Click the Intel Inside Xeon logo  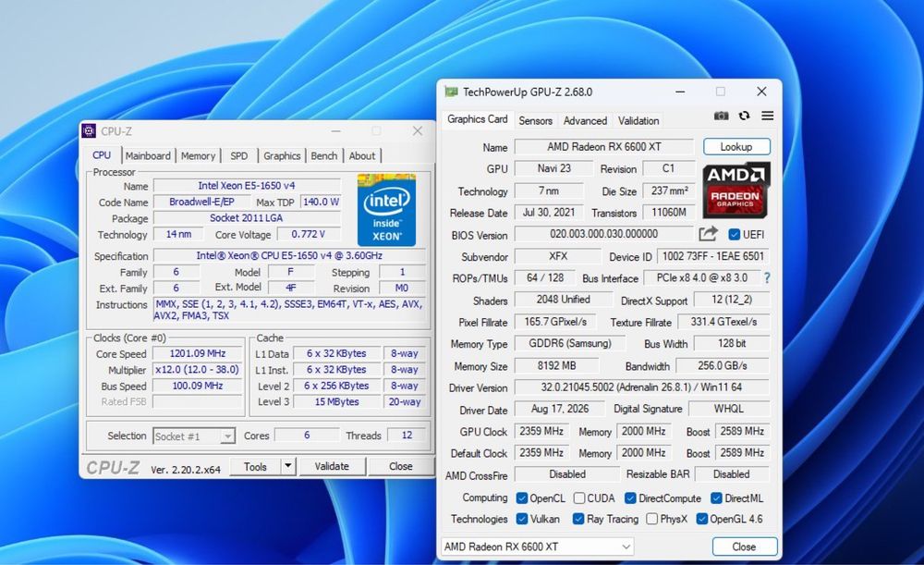coord(386,210)
